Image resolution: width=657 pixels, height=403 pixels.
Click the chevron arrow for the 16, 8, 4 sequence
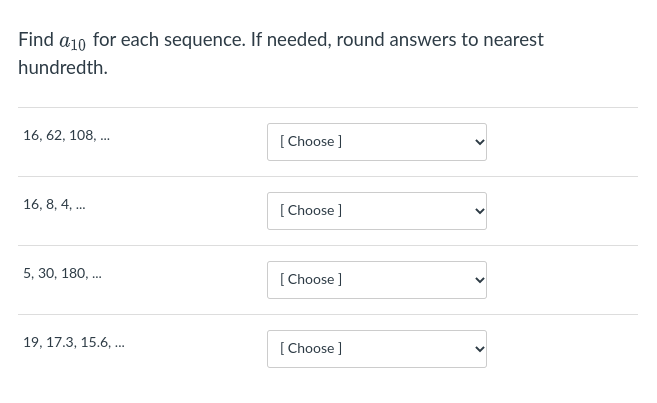point(479,211)
